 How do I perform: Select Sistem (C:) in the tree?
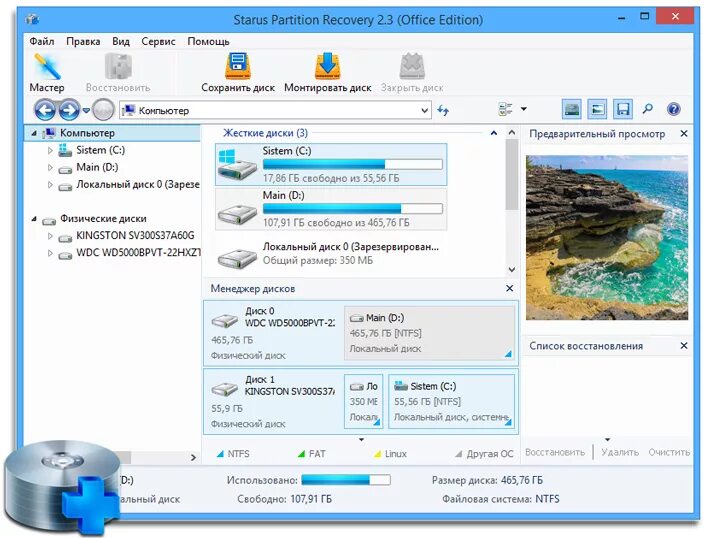tap(100, 150)
